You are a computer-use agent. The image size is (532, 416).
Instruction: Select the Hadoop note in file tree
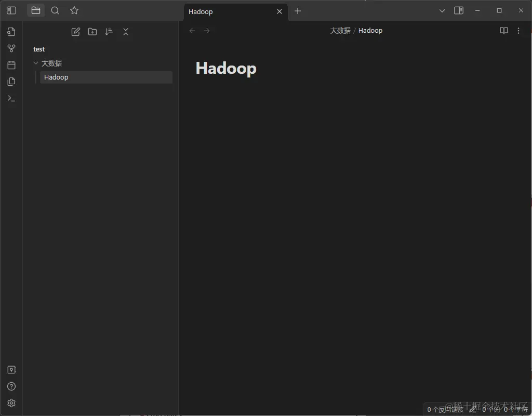(x=106, y=77)
